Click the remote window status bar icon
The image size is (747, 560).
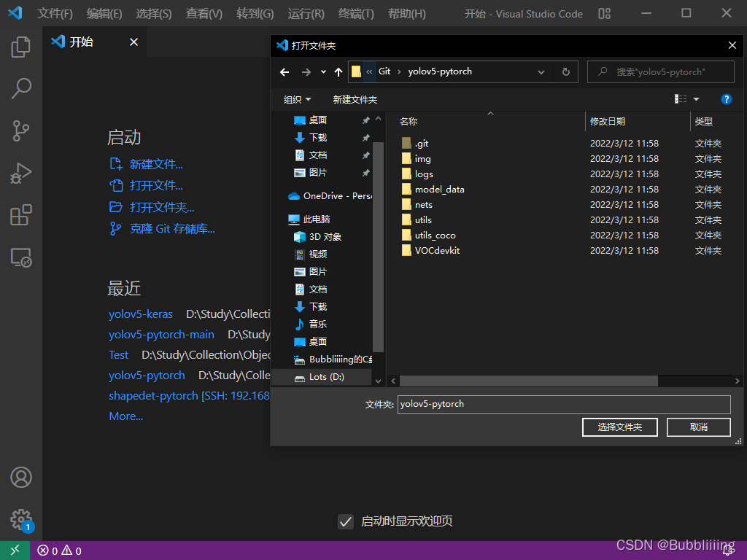(x=15, y=551)
